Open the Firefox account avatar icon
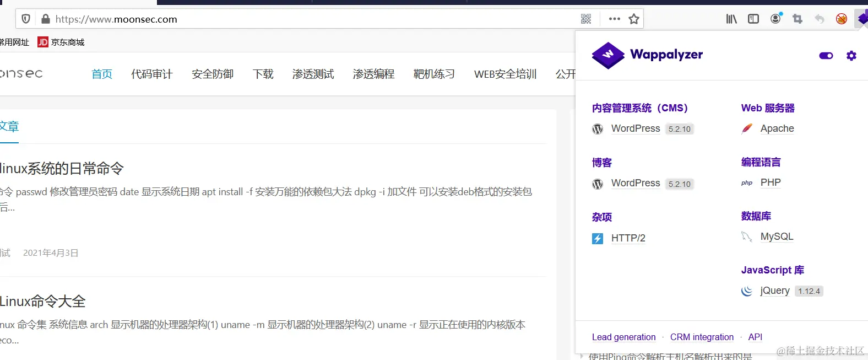868x360 pixels. 776,19
